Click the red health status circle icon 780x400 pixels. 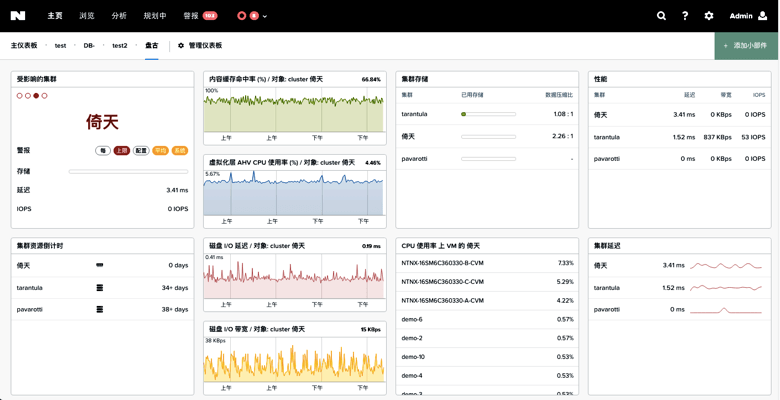click(242, 16)
